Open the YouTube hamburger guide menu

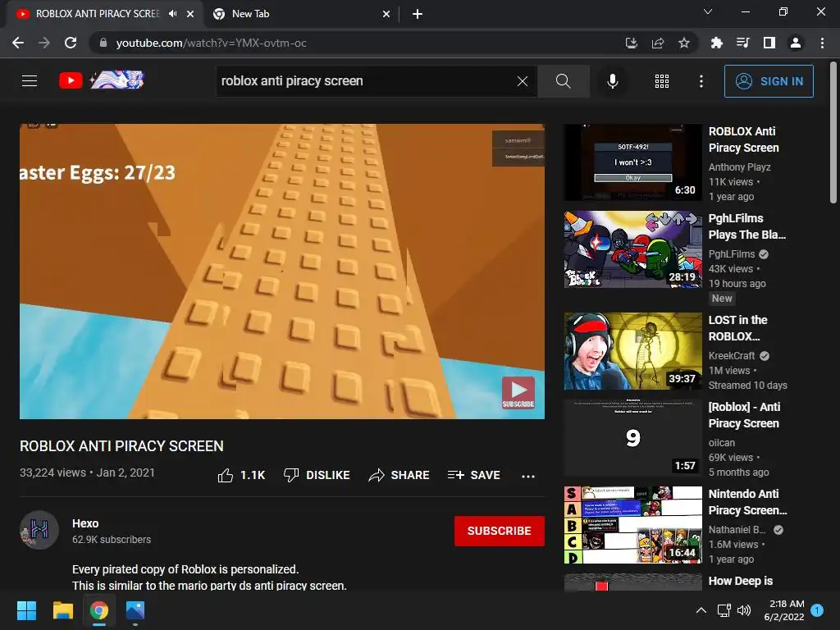tap(30, 81)
